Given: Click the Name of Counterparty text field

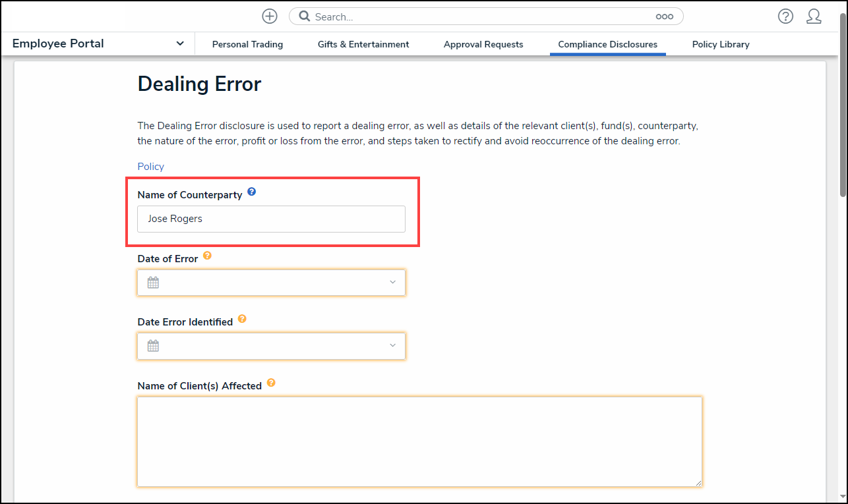Looking at the screenshot, I should pos(271,219).
